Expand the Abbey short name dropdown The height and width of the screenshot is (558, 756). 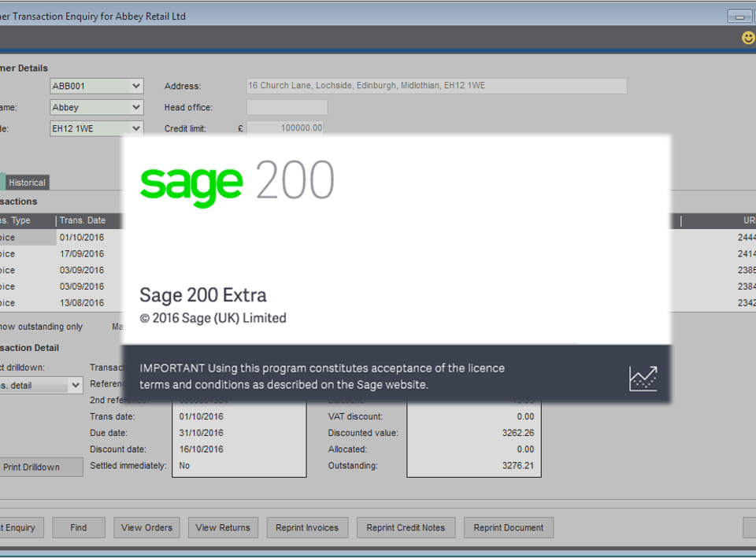[x=136, y=108]
